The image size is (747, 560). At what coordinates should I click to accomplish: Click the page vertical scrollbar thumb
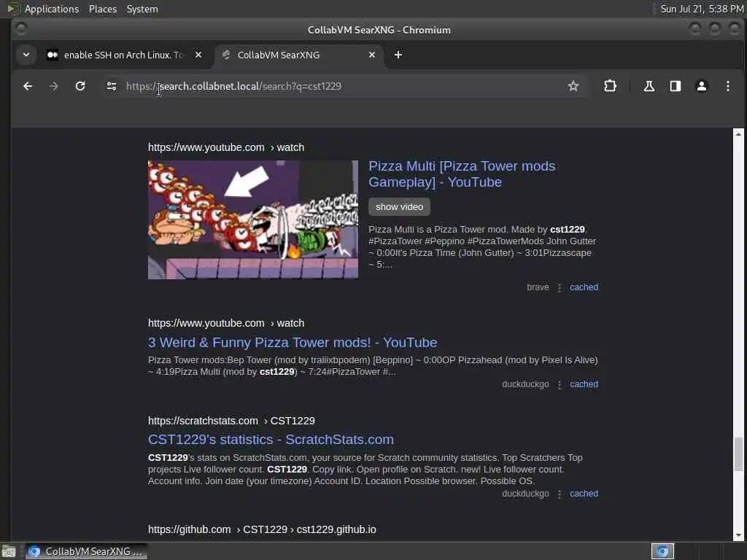tap(738, 454)
